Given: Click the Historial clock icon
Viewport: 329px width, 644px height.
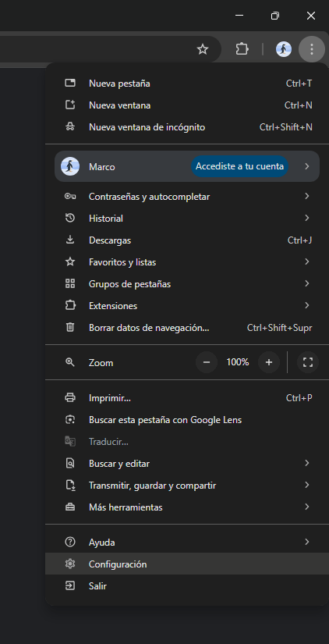Looking at the screenshot, I should [x=70, y=218].
